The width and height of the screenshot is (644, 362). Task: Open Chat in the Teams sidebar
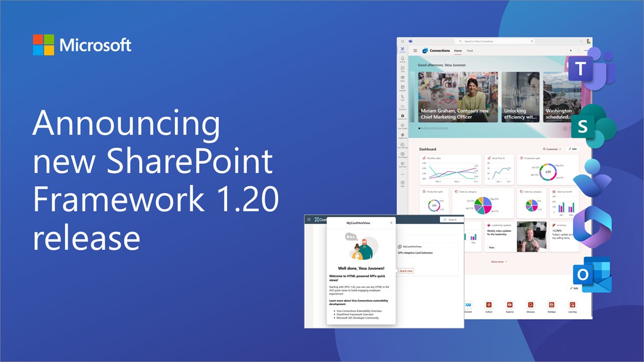[x=402, y=69]
